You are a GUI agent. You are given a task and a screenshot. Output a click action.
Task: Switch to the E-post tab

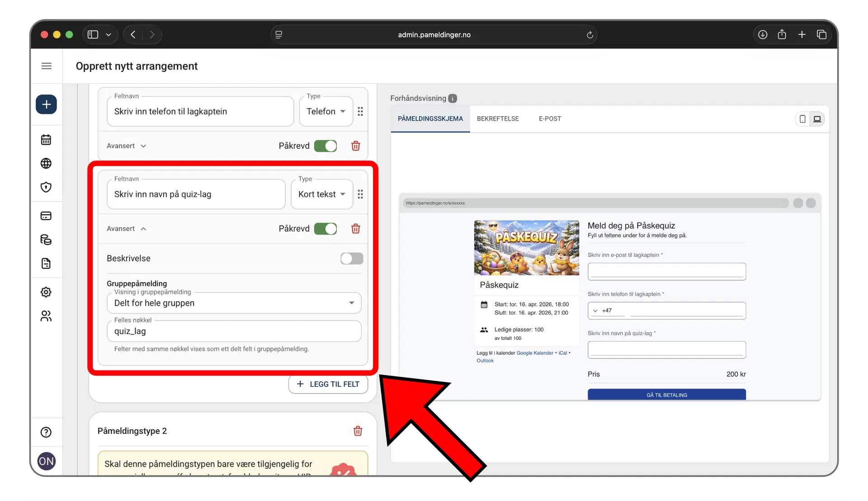(550, 119)
